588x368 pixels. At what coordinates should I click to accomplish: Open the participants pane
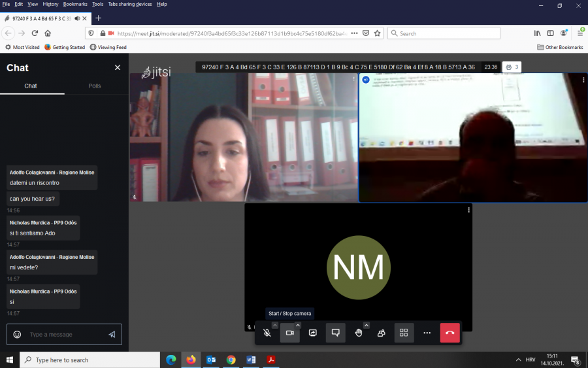tap(381, 333)
